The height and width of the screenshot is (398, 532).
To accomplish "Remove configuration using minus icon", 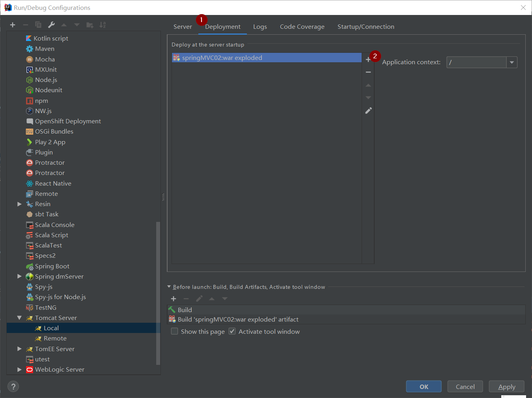I will point(26,25).
